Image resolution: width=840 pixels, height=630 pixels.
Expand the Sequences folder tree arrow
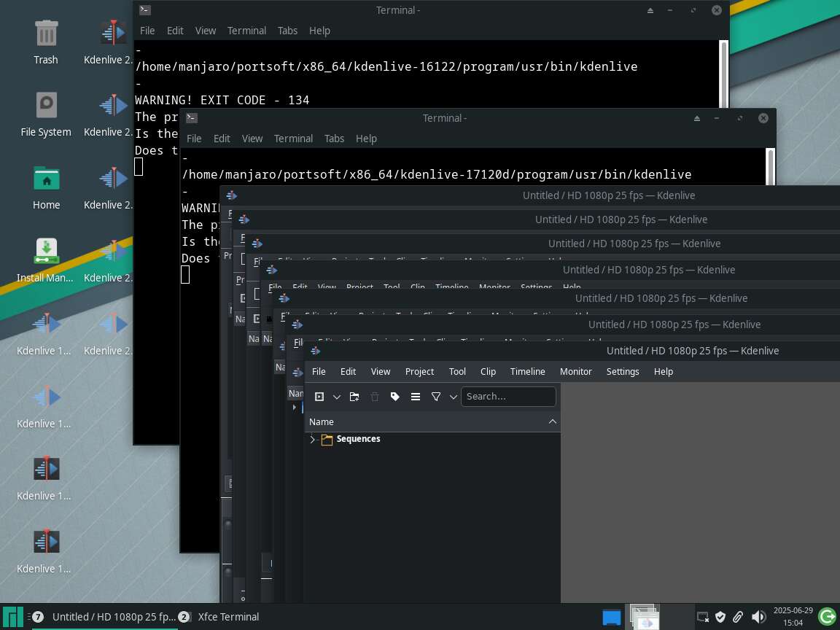point(312,439)
